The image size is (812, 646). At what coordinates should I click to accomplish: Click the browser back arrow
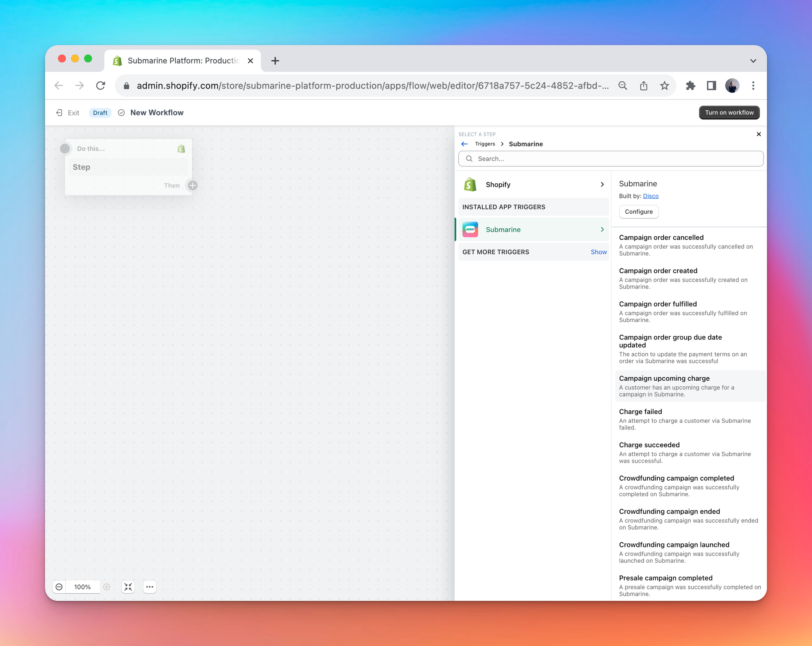(x=59, y=86)
